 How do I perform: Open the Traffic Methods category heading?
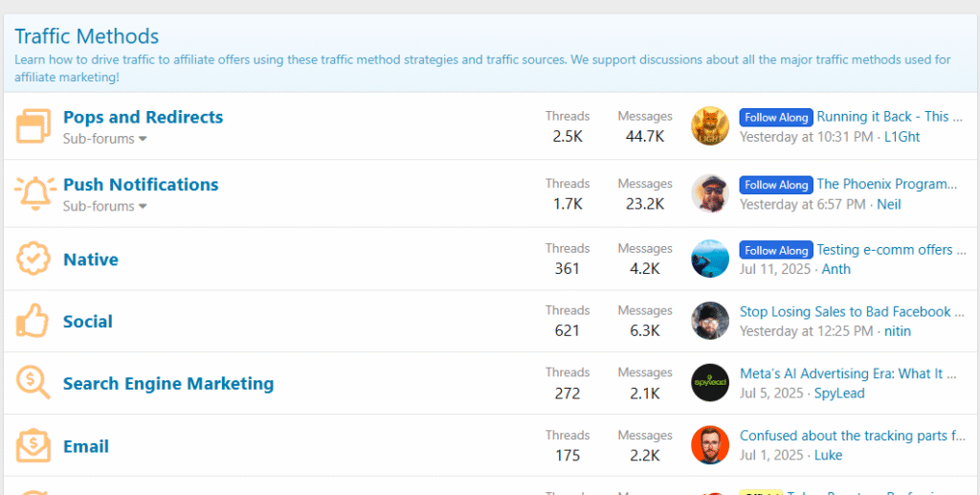(87, 36)
